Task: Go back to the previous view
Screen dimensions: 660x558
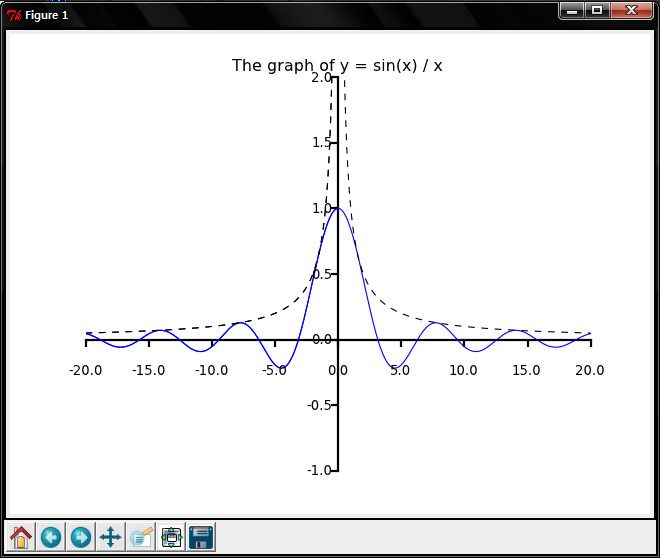Action: tap(51, 537)
